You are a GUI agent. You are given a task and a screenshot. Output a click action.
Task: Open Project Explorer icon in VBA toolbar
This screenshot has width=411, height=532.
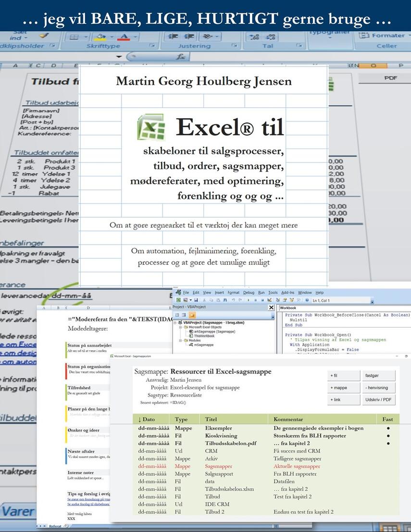[x=278, y=300]
